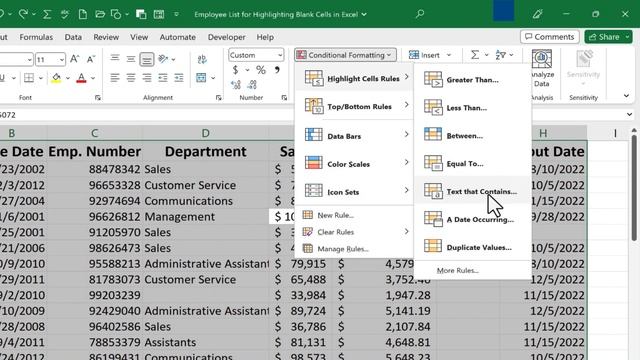Run the Spelling check icon
640x360 pixels.
64,14
